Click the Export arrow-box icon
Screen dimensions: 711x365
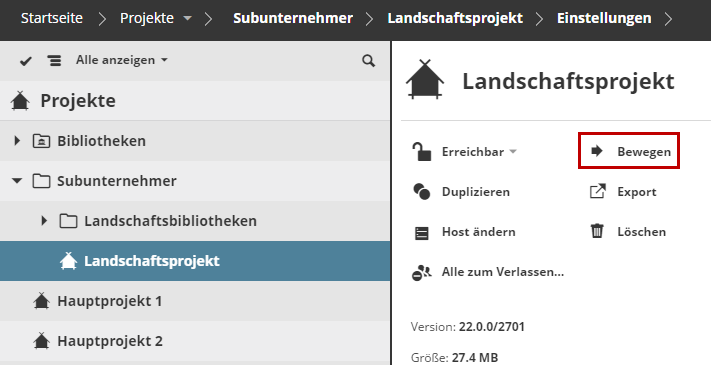(x=597, y=191)
